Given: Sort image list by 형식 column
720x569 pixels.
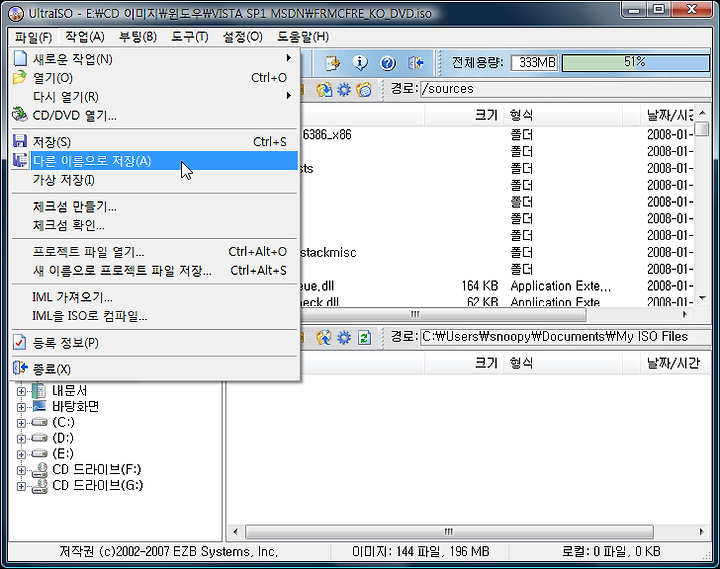Looking at the screenshot, I should click(x=563, y=115).
